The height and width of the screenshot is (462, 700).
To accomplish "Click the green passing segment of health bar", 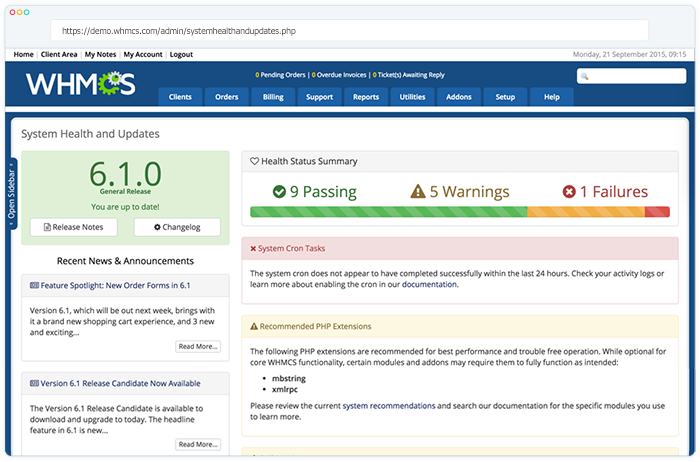I will tap(389, 212).
